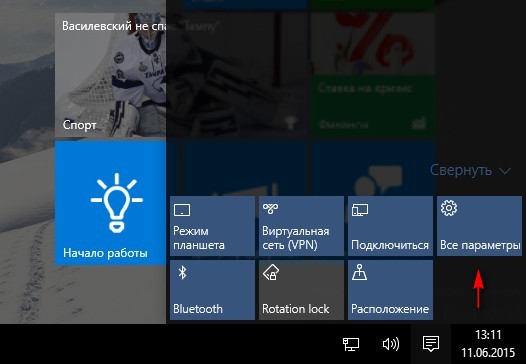The height and width of the screenshot is (364, 526).
Task: Toggle the Bluetooth quick action tile
Action: (x=212, y=290)
